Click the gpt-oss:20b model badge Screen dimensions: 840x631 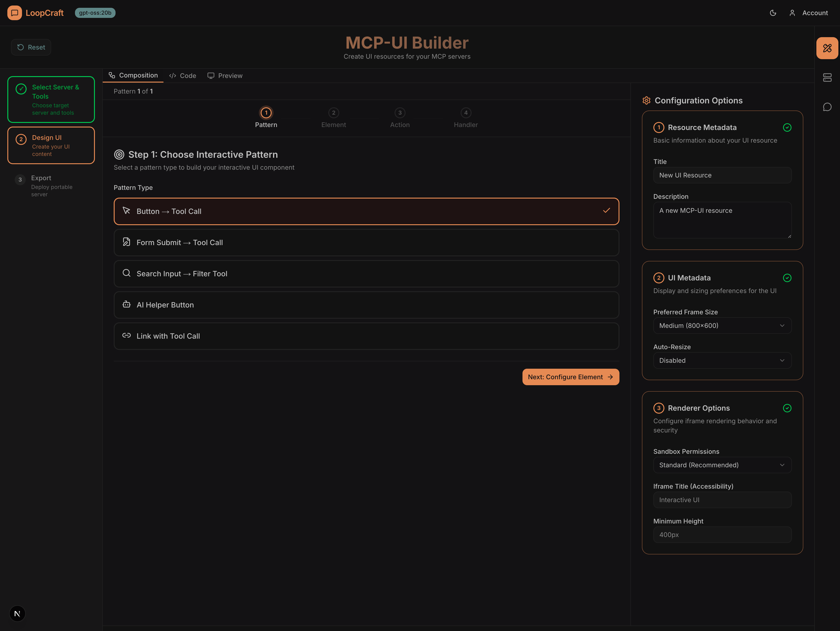click(95, 13)
